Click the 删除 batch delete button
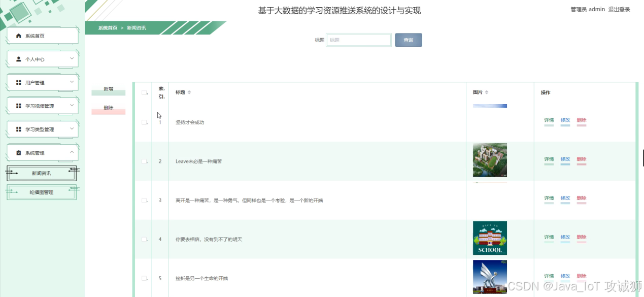The width and height of the screenshot is (644, 297). click(x=108, y=109)
